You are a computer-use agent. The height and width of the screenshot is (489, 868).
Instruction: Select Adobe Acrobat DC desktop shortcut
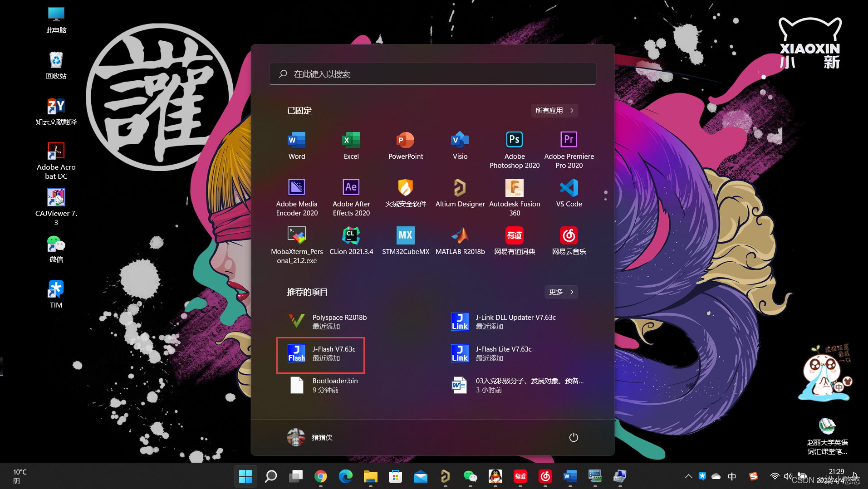click(x=56, y=161)
